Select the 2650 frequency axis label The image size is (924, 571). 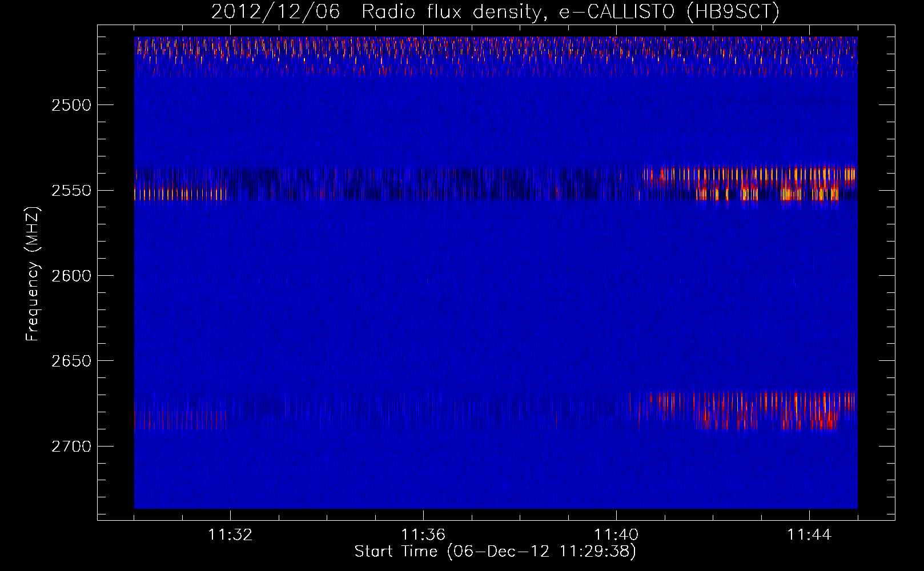tap(71, 361)
